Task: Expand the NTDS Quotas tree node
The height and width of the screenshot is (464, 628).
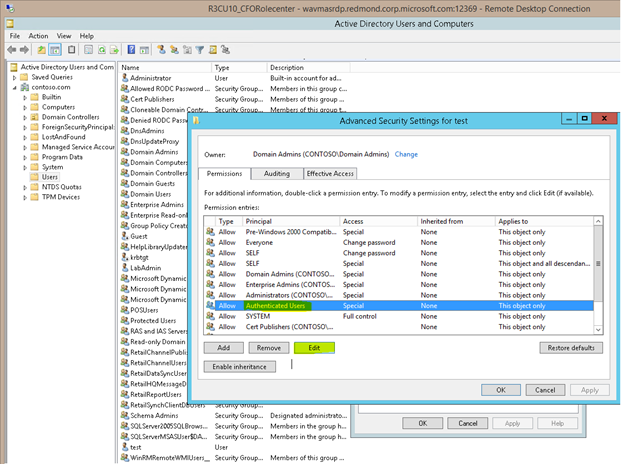Action: [24, 187]
